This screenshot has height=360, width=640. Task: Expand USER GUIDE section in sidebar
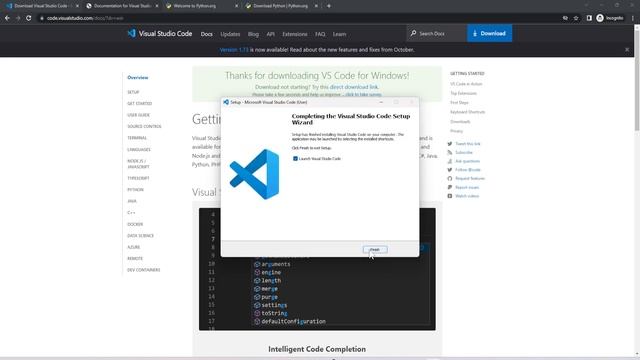(x=138, y=115)
